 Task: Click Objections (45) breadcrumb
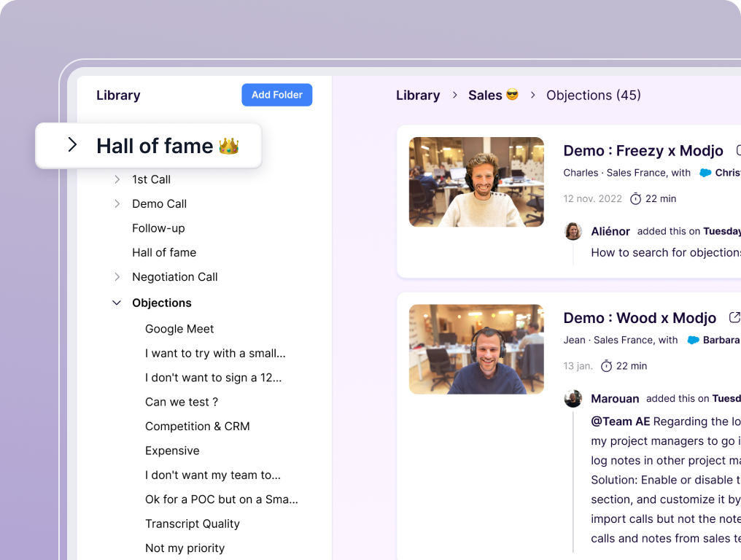594,96
